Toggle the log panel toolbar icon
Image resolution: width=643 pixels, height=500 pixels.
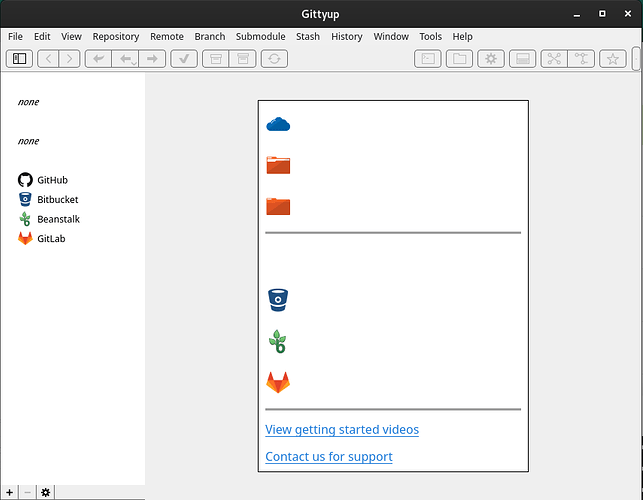point(522,59)
